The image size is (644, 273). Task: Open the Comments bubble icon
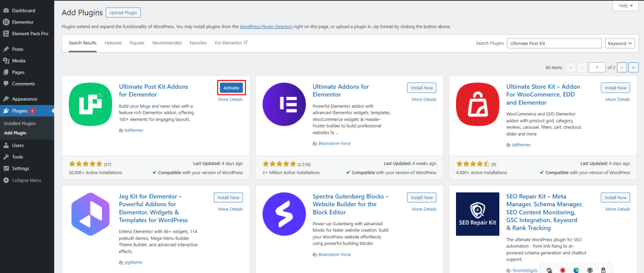(x=6, y=84)
